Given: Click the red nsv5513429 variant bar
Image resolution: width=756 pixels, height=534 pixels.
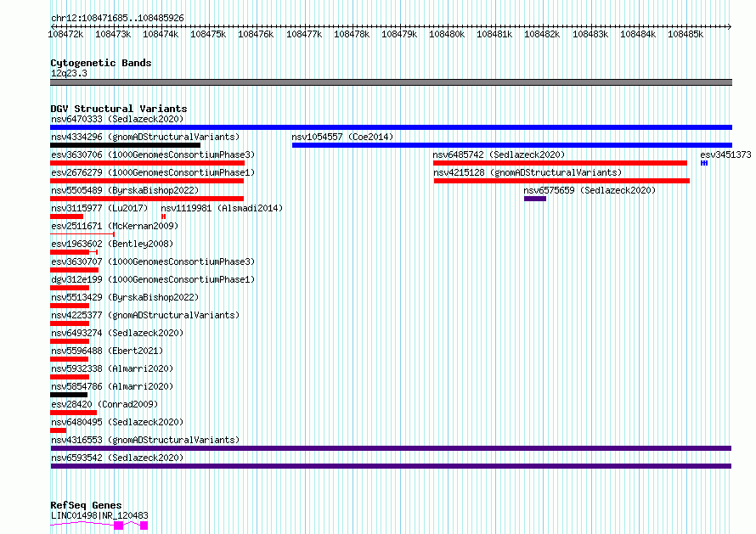Looking at the screenshot, I should coord(70,306).
